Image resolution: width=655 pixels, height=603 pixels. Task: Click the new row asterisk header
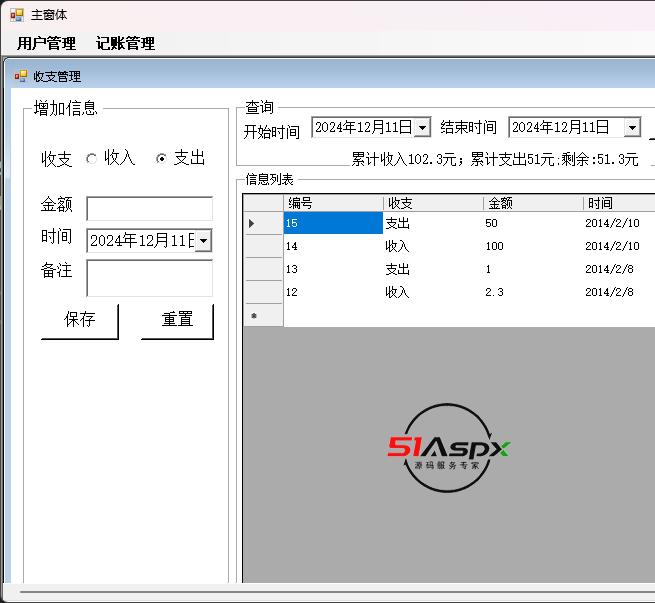pos(254,316)
